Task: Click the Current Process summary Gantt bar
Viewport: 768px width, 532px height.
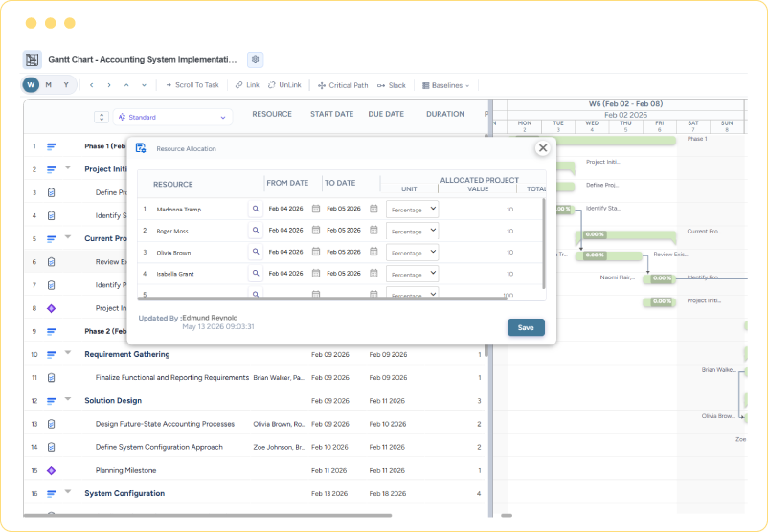Action: (625, 236)
